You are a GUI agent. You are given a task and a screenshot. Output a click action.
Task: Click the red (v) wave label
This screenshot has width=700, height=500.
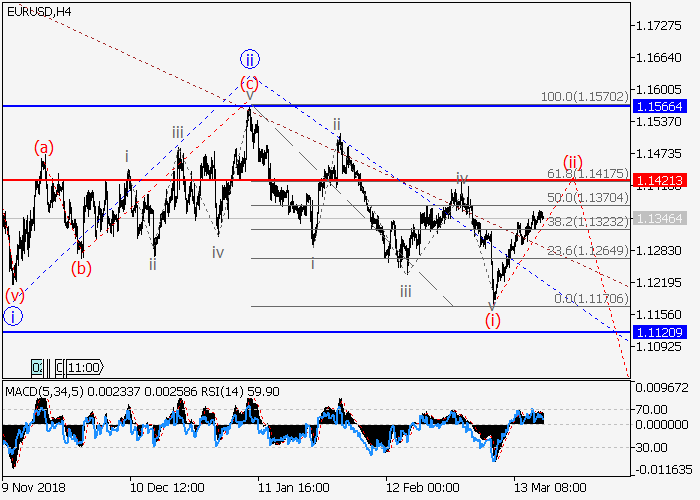(x=14, y=295)
